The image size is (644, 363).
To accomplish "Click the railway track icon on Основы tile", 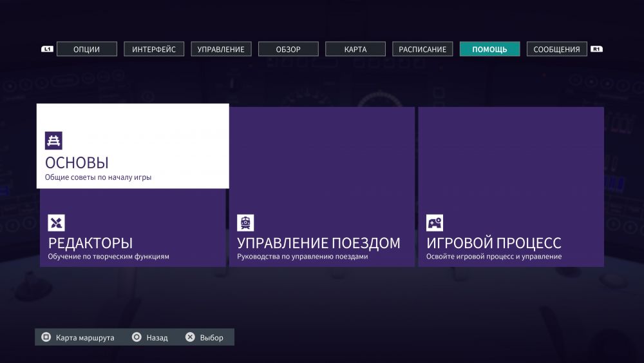I will point(53,141).
